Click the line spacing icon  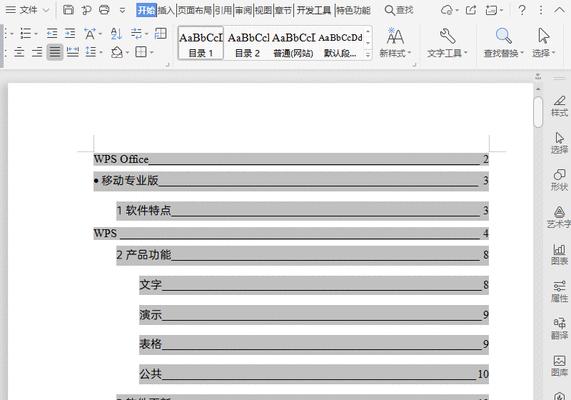point(91,52)
